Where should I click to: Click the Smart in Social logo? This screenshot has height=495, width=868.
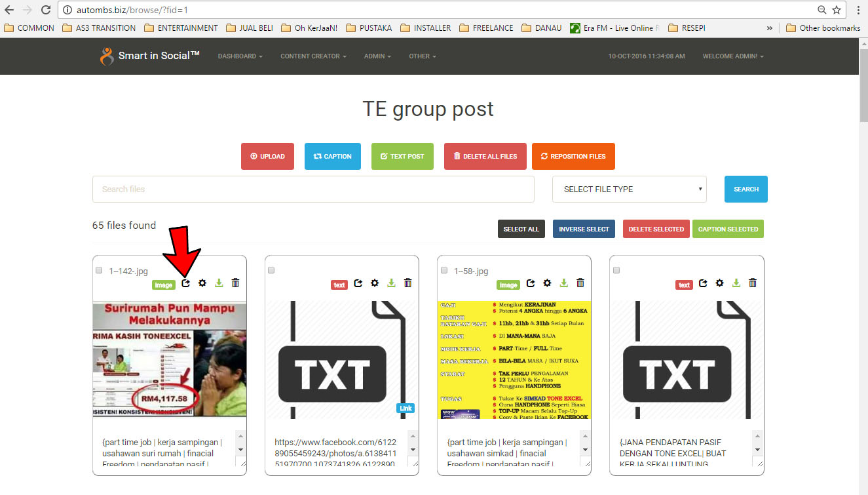click(x=150, y=56)
